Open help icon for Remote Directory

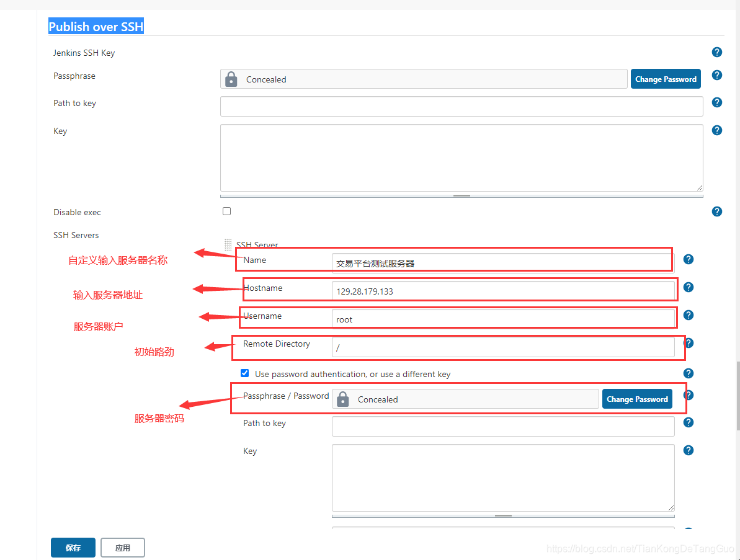click(689, 343)
